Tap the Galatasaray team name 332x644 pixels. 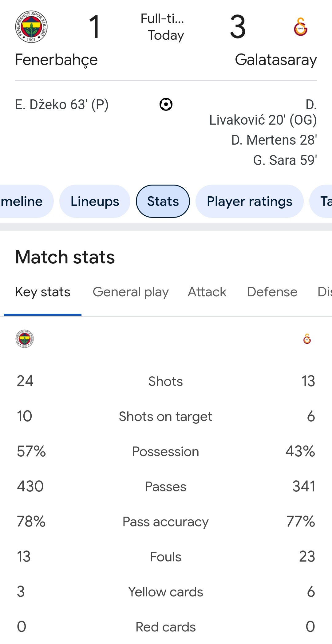[276, 60]
